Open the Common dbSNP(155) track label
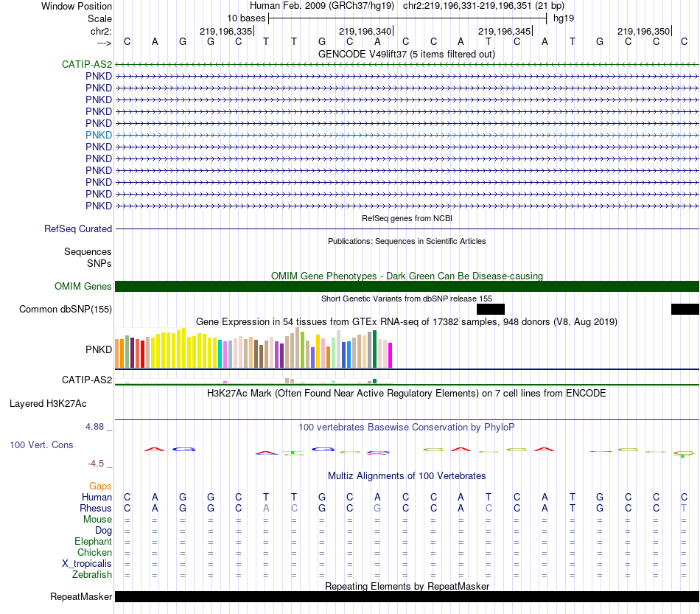 (x=65, y=309)
